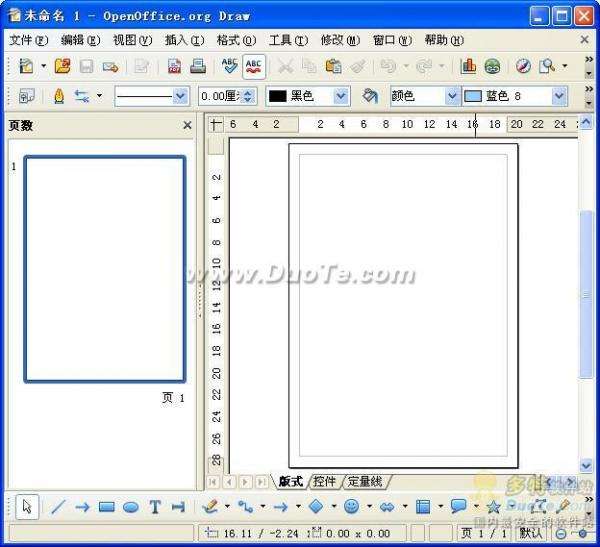Expand the line color 黑色 dropdown
The height and width of the screenshot is (547, 600).
point(340,96)
